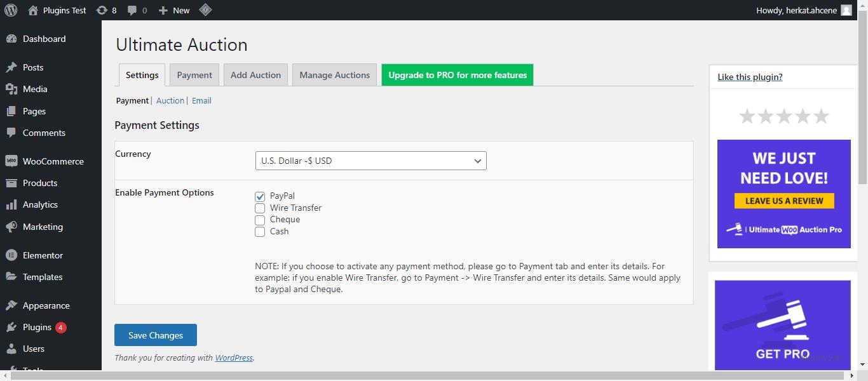868x381 pixels.
Task: Click the WordPress logo icon in admin bar
Action: point(11,10)
